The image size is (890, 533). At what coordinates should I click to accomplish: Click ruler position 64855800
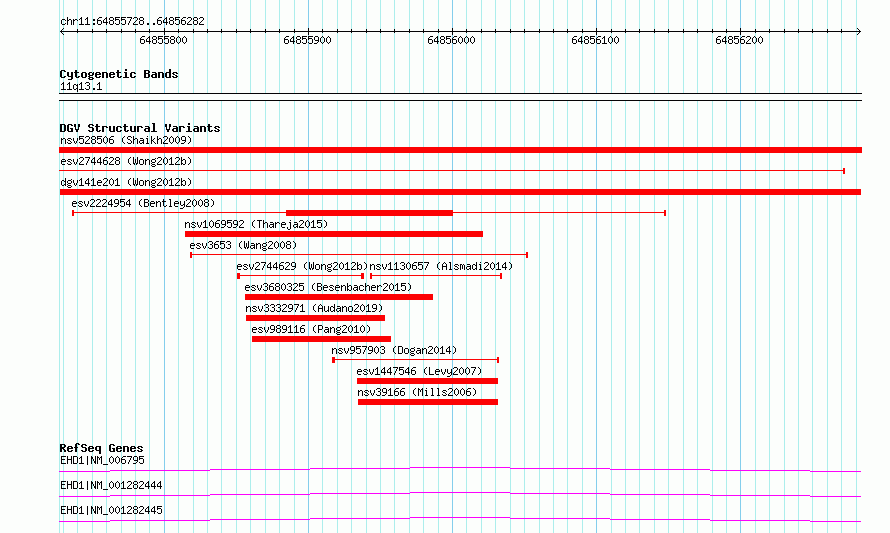point(163,40)
